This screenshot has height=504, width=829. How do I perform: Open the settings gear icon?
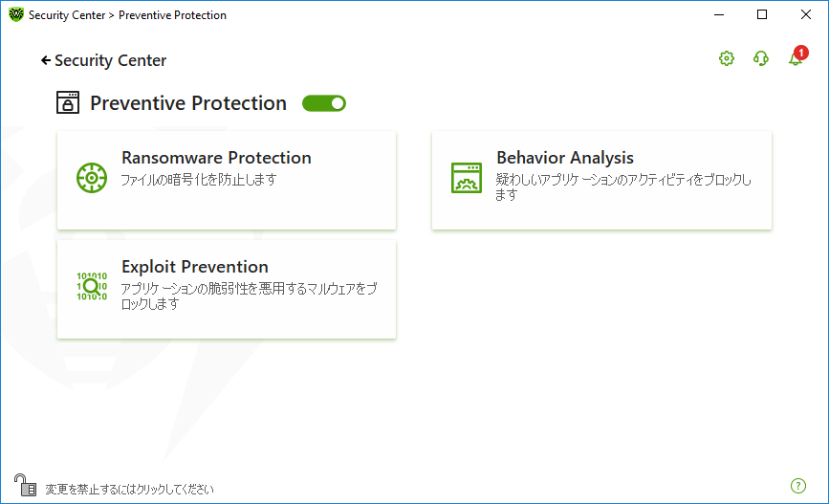pyautogui.click(x=727, y=58)
